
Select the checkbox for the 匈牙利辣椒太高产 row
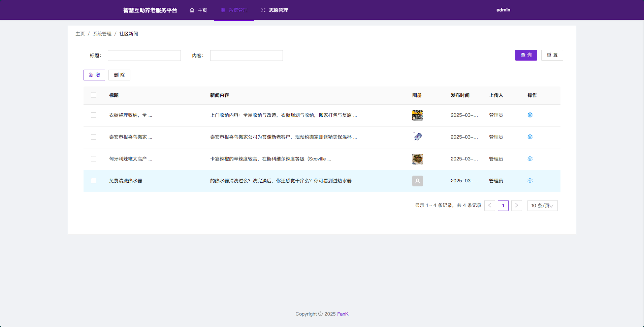coord(94,159)
